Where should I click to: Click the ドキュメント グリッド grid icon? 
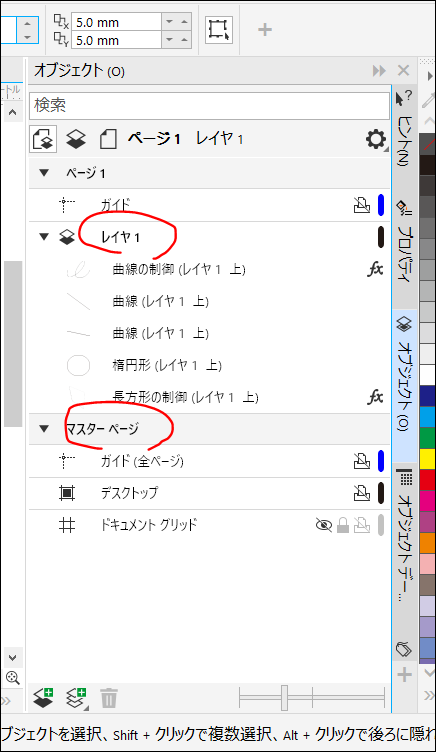coord(67,525)
